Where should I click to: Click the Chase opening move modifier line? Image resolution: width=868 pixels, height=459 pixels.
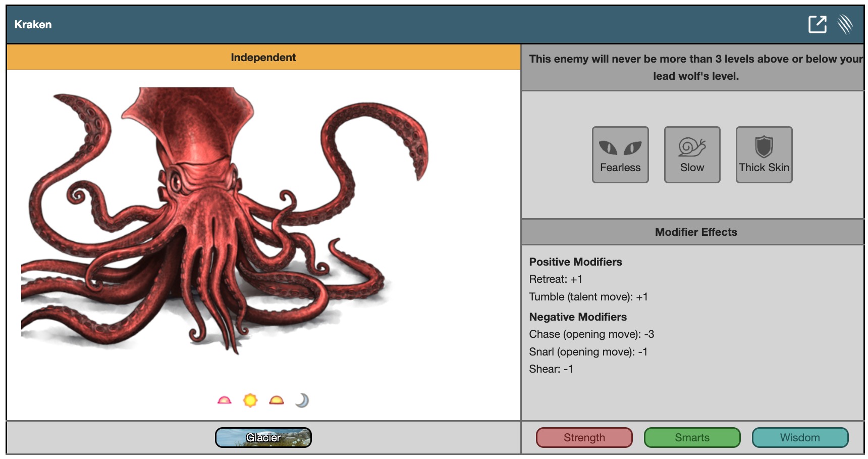click(x=591, y=334)
